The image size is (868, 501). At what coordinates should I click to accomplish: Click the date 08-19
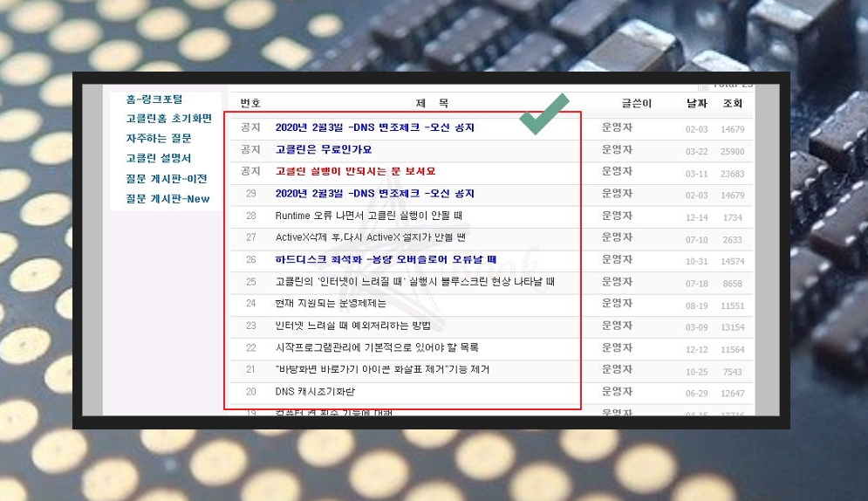click(x=696, y=305)
